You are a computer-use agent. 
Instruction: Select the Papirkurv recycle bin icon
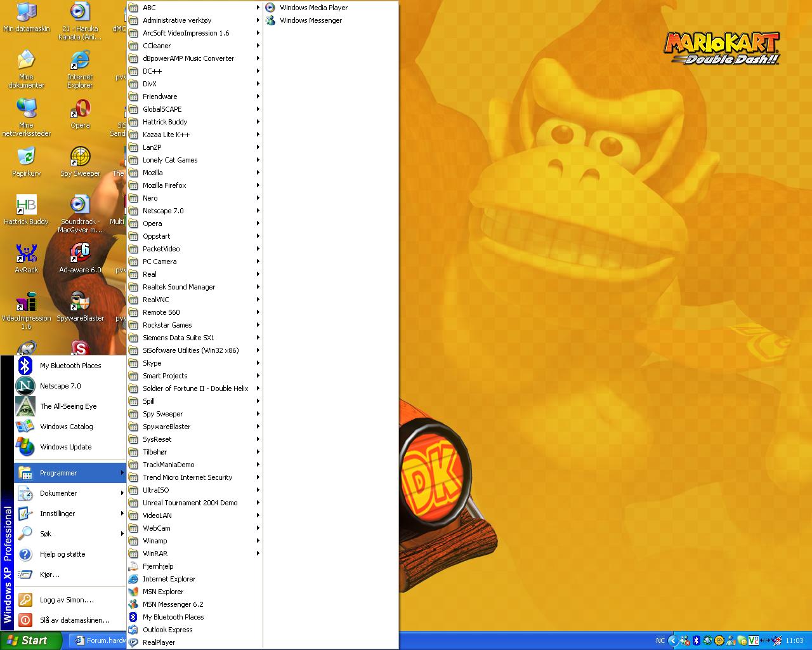[x=26, y=162]
